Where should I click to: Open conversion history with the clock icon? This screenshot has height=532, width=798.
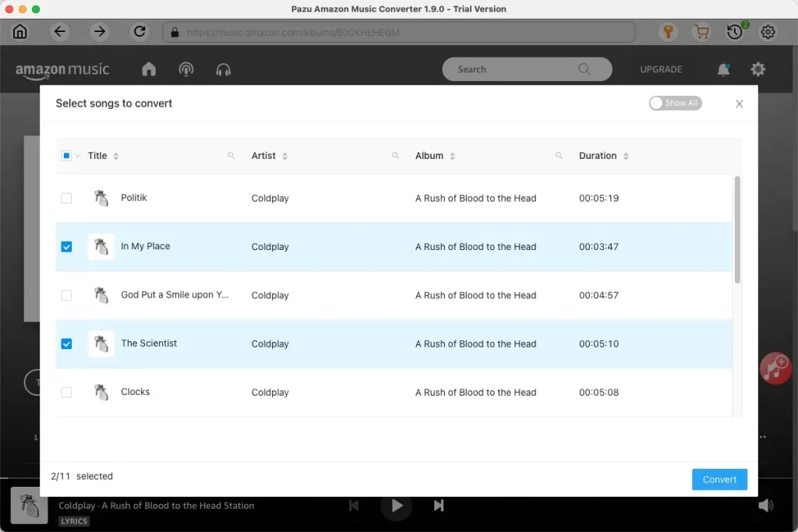click(x=733, y=32)
